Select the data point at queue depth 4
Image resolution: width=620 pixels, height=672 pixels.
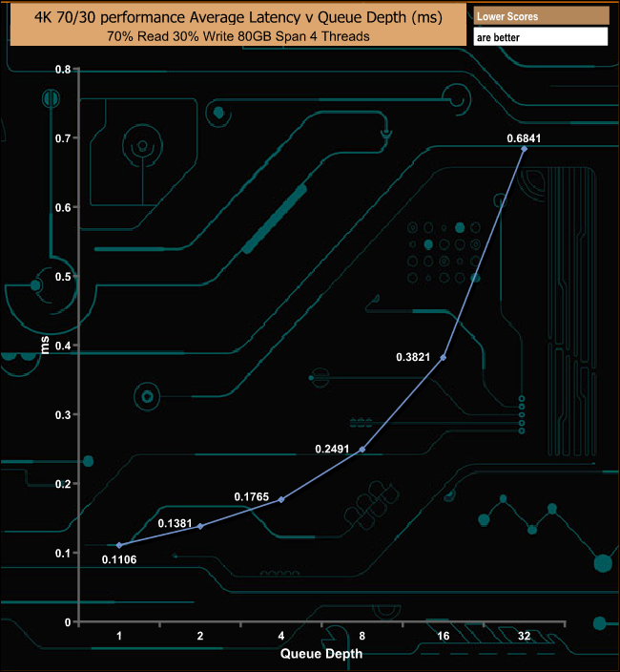tap(281, 500)
